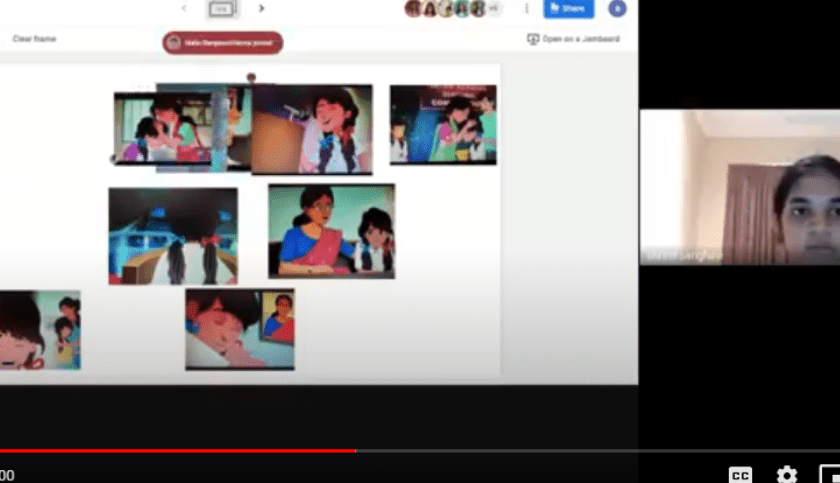
Task: Select the partially cut-off bottom-left image
Action: point(40,330)
